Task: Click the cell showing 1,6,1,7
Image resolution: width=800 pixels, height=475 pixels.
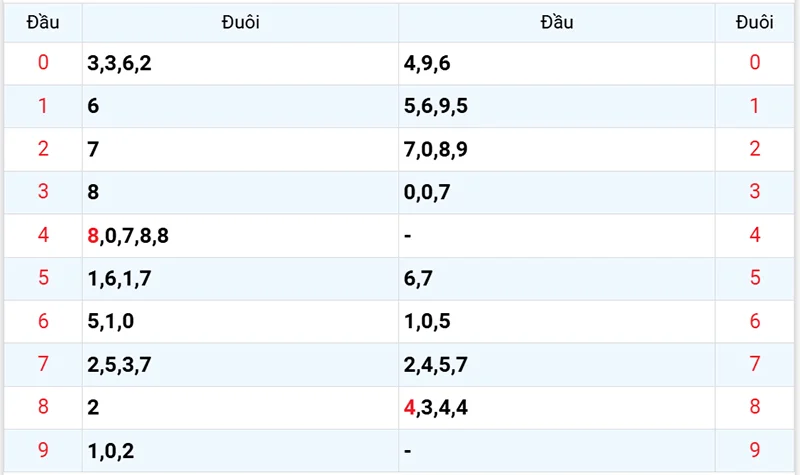Action: (x=119, y=279)
